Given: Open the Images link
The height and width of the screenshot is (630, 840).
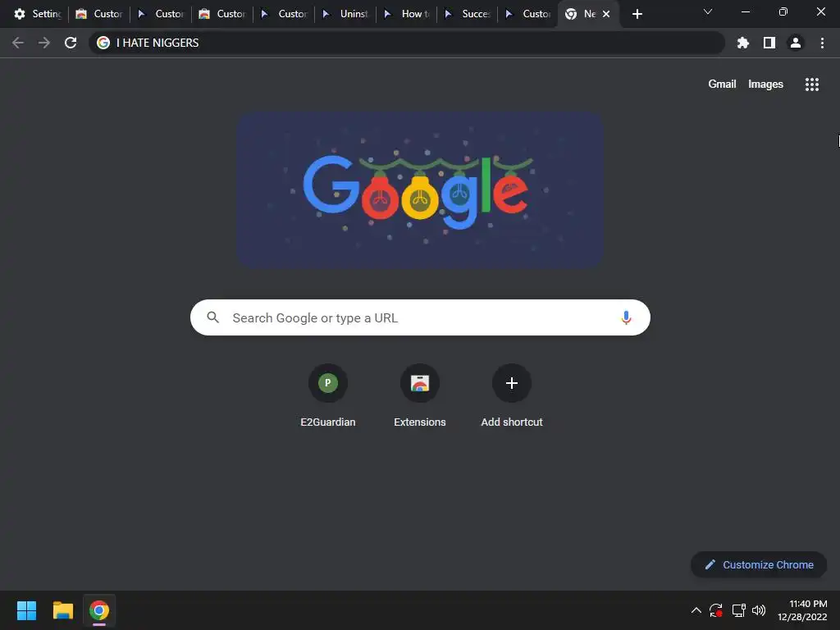Looking at the screenshot, I should pos(765,84).
